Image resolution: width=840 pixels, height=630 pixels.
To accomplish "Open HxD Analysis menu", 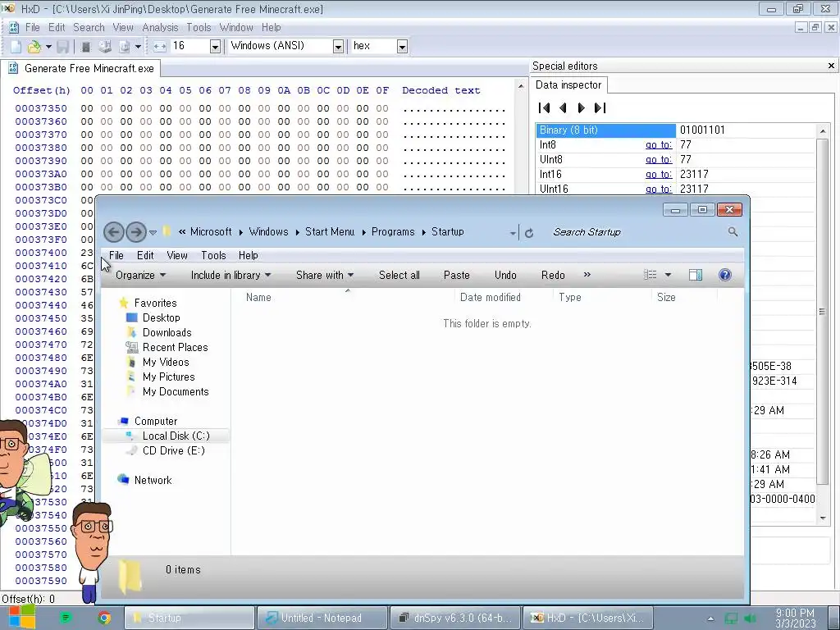I will [160, 27].
